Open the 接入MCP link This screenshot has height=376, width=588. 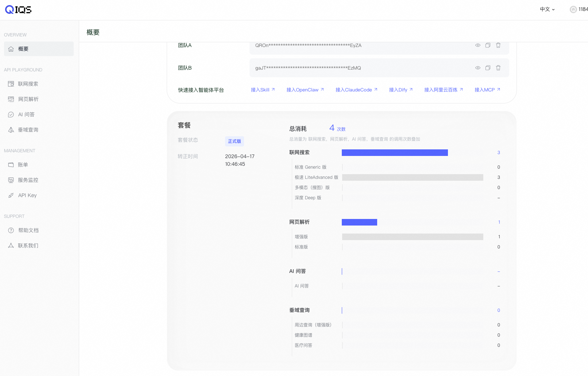487,90
